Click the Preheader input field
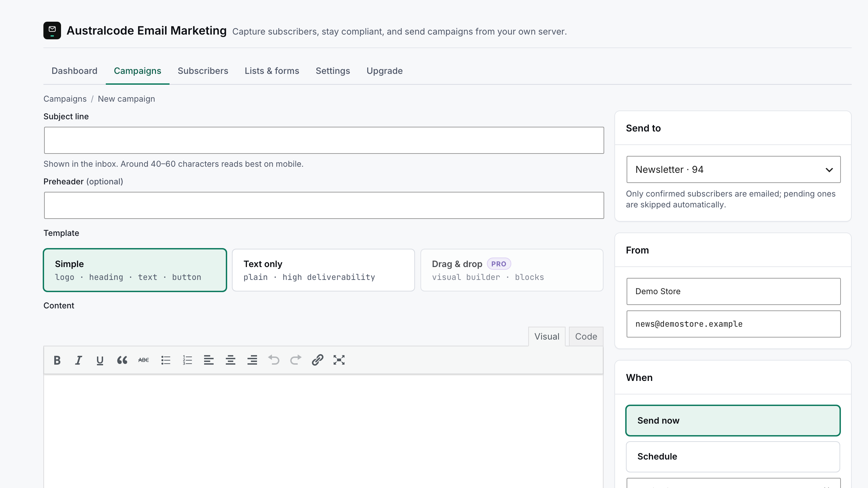868x488 pixels. [324, 205]
